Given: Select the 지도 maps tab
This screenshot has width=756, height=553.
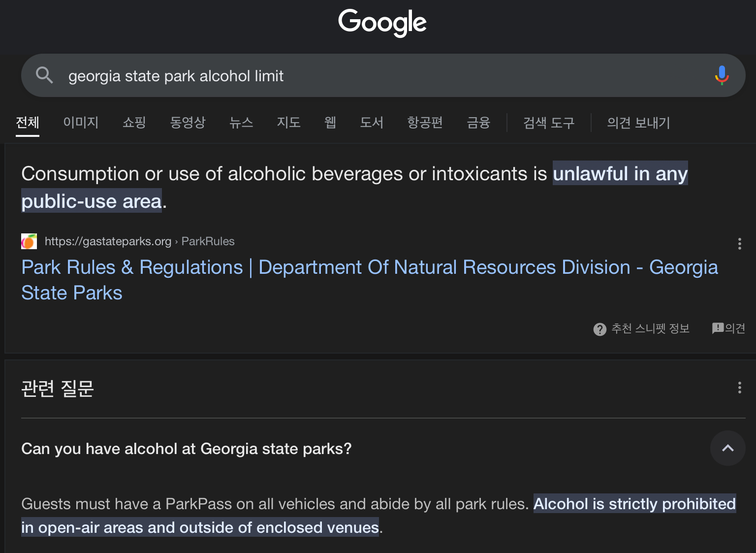Looking at the screenshot, I should click(x=288, y=123).
